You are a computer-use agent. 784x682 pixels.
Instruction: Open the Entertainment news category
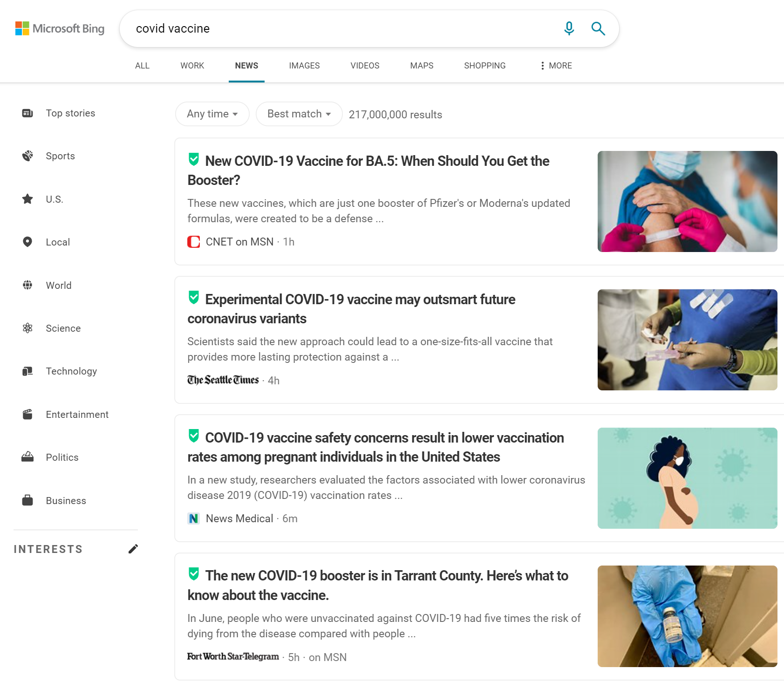tap(77, 415)
